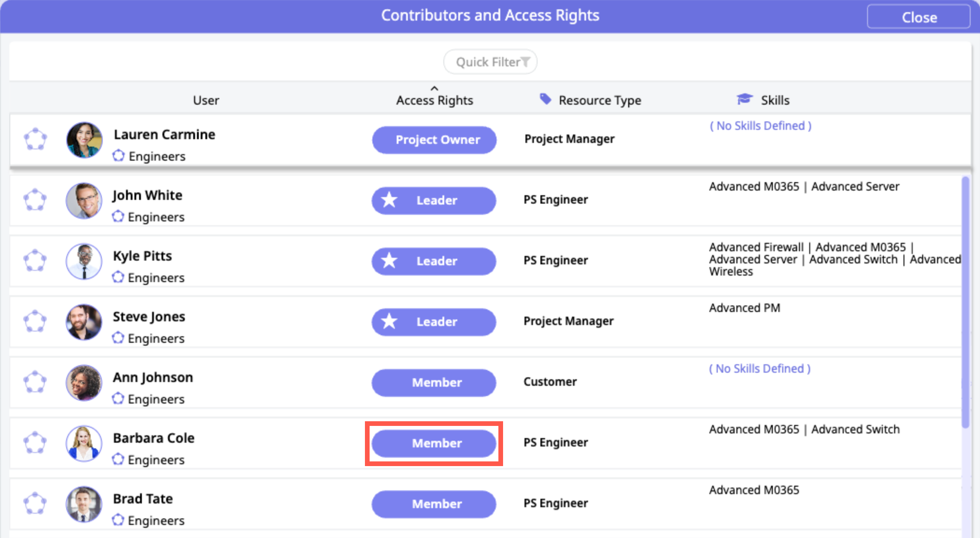This screenshot has width=980, height=538.
Task: Click Barbara Cole's avatar picture
Action: (84, 443)
